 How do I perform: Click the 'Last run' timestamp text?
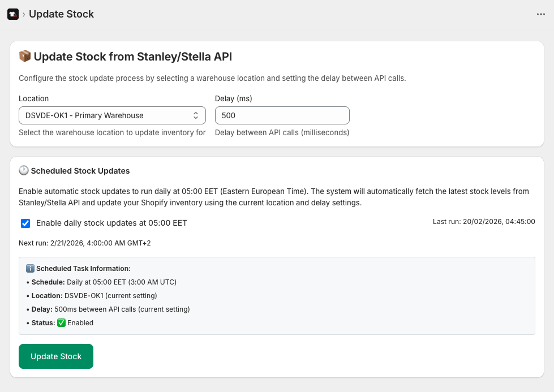(x=483, y=222)
